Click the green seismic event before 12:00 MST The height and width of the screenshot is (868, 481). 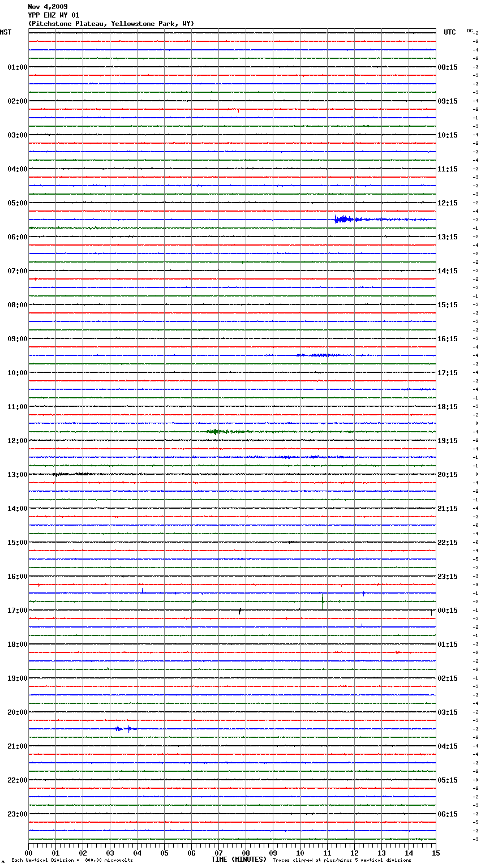[214, 432]
